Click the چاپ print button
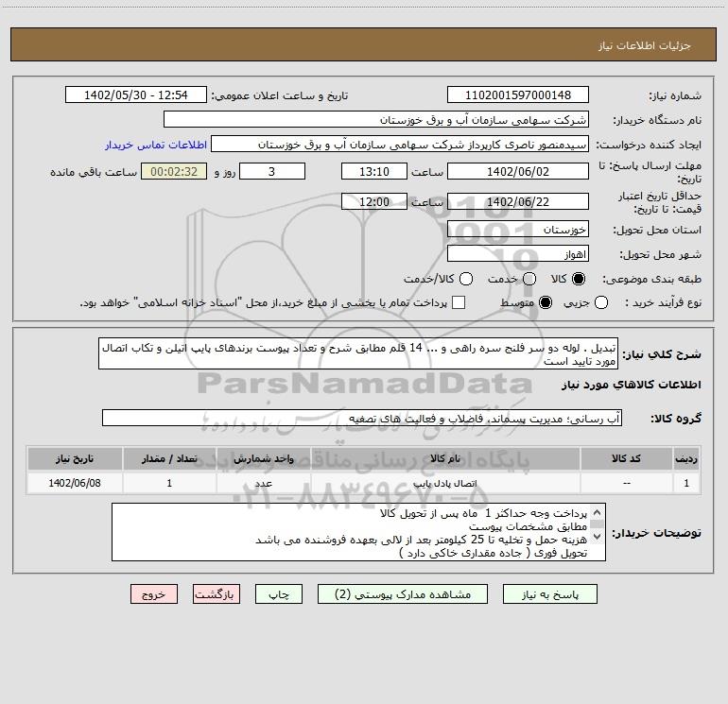The width and height of the screenshot is (728, 704). 279,594
